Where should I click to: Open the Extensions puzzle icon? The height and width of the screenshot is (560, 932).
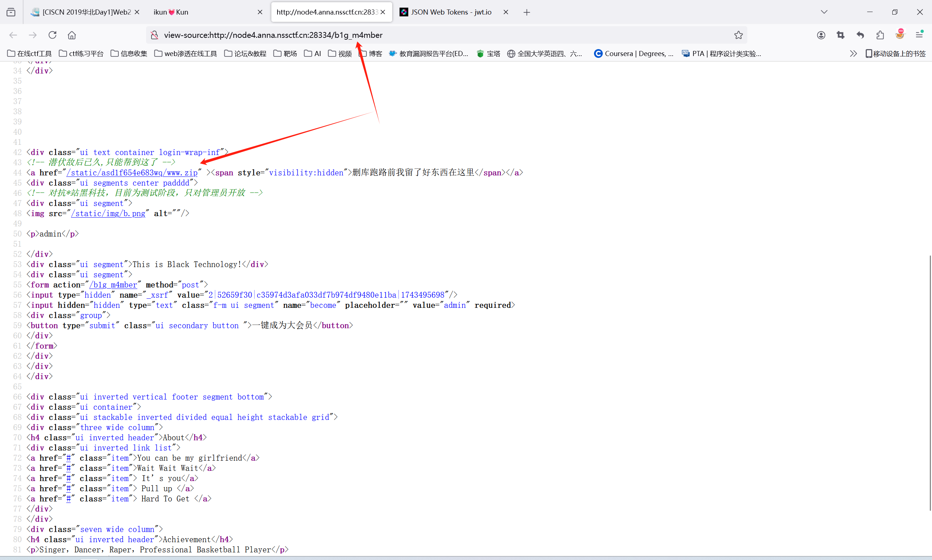pos(880,35)
